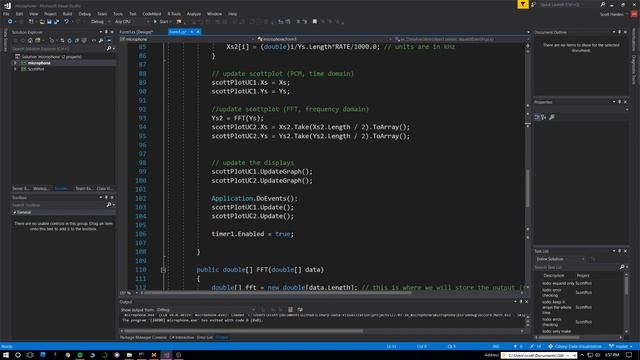
Task: Click Solution Explorer Refresh icon
Action: 69,40
